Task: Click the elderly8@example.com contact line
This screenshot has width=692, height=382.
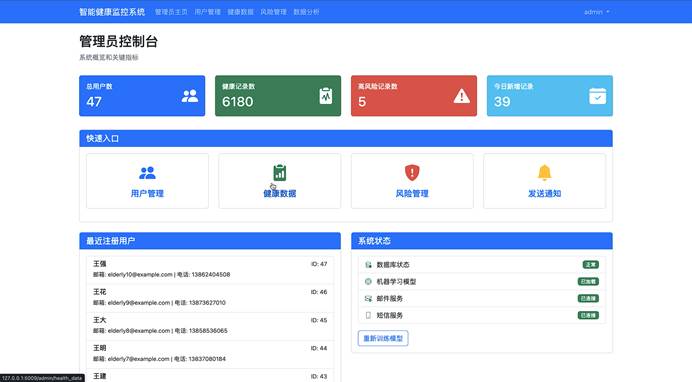Action: pos(160,331)
